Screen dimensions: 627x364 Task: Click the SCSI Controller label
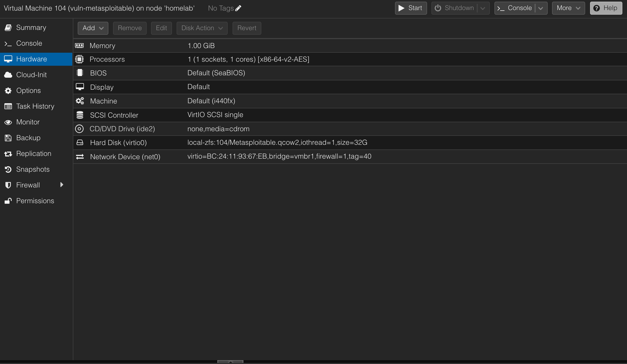pos(114,115)
